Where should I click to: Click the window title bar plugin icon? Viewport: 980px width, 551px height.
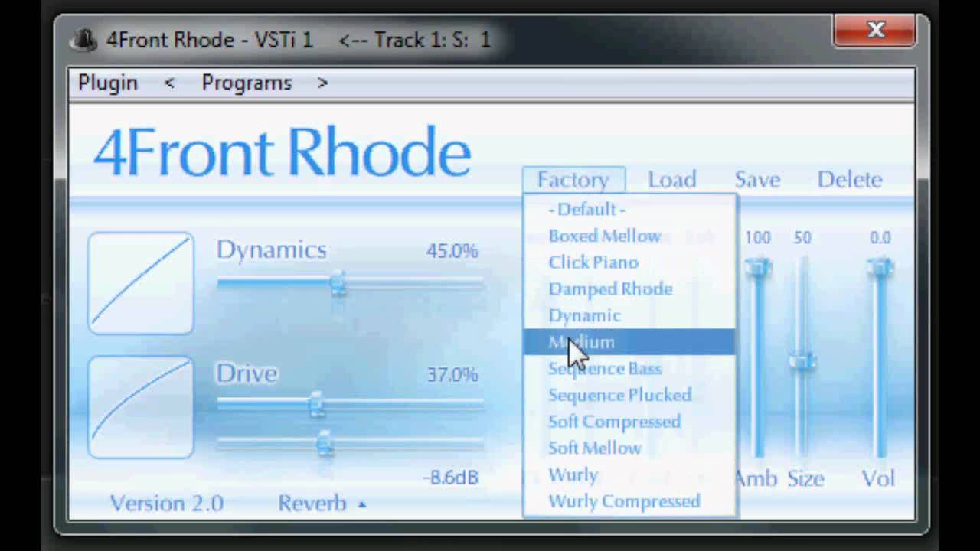83,39
